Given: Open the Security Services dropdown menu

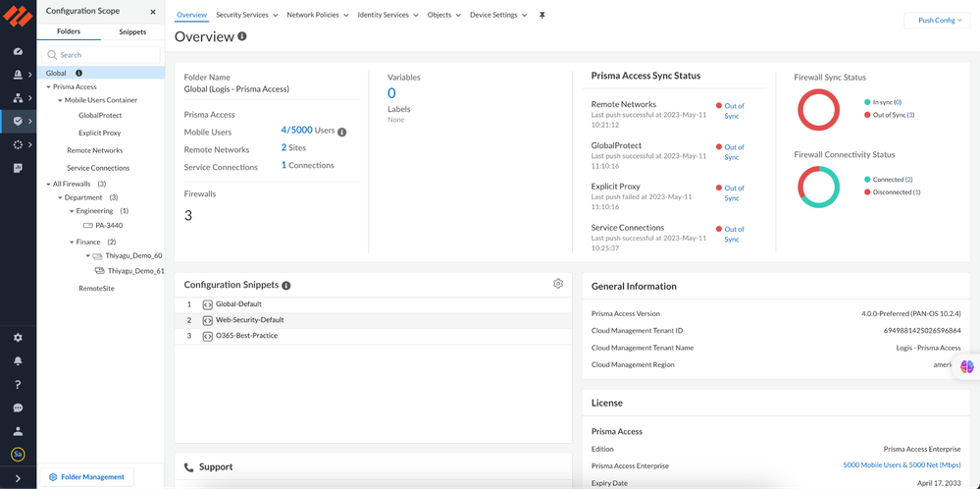Looking at the screenshot, I should point(246,16).
